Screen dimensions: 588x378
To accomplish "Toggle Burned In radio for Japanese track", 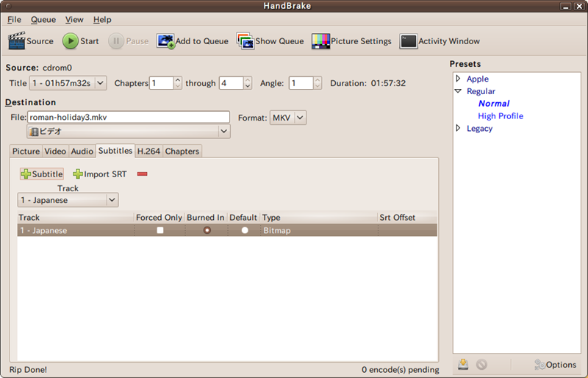I will 207,230.
